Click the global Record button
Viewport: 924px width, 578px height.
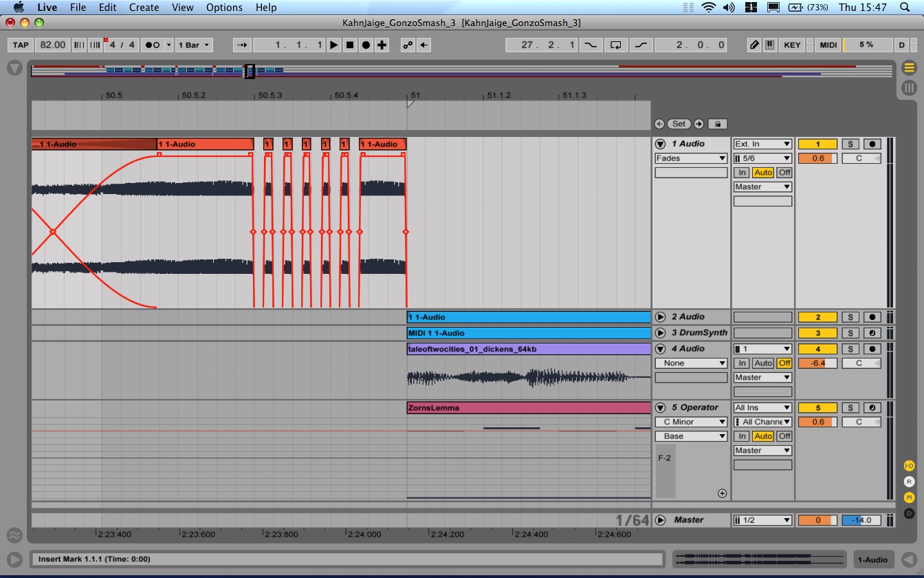click(x=366, y=45)
